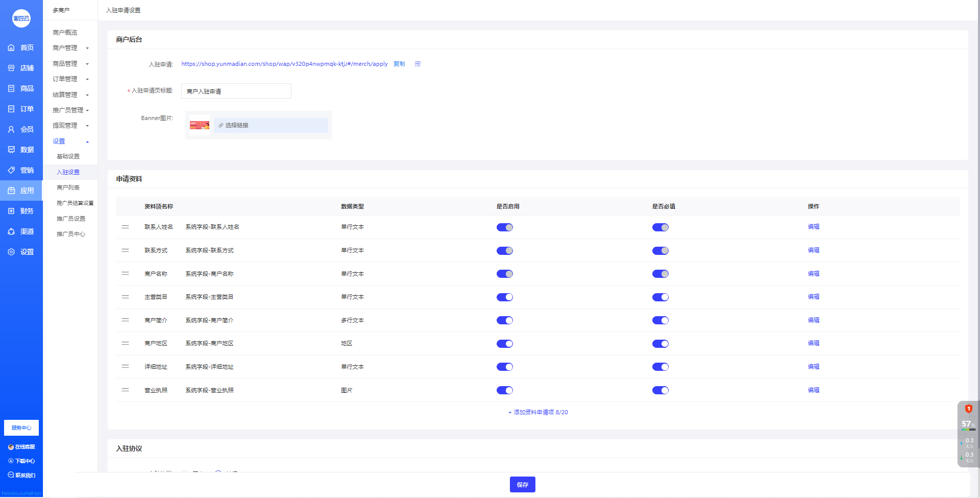
Task: Open the 会员 members sidebar icon
Action: [11, 129]
